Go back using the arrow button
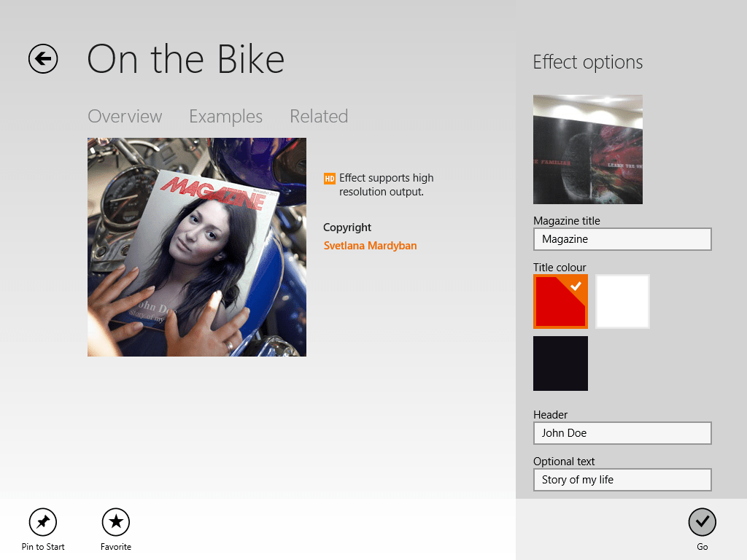This screenshot has height=560, width=747. point(43,59)
